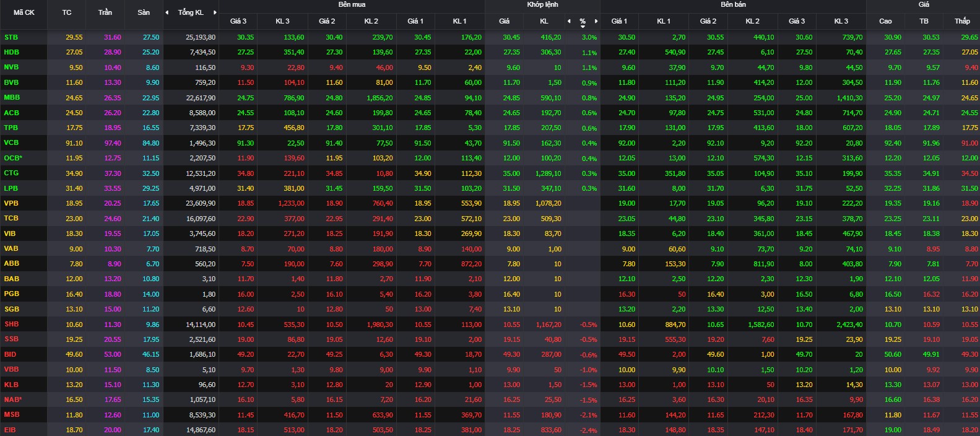
Task: Select HDB floor price 25.20
Action: click(x=151, y=53)
